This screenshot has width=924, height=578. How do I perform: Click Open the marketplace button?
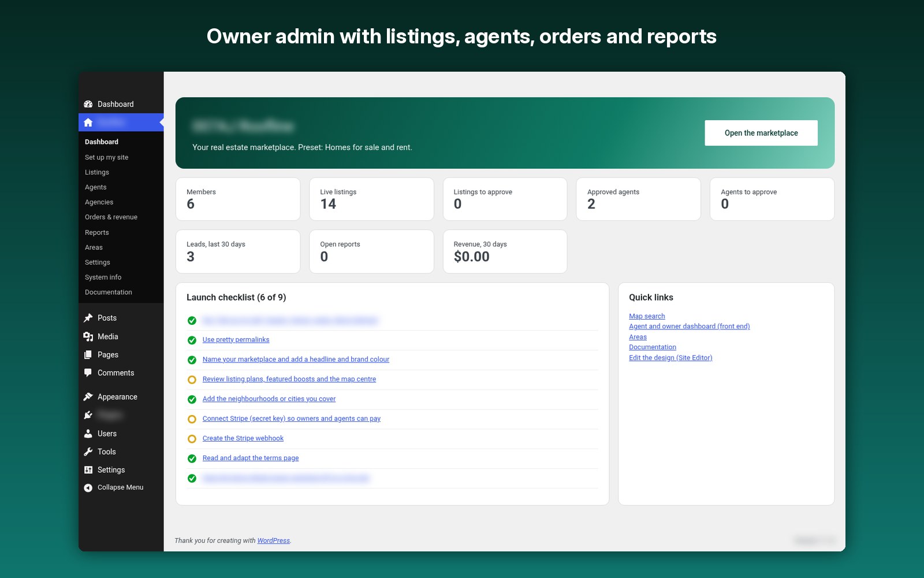[761, 133]
